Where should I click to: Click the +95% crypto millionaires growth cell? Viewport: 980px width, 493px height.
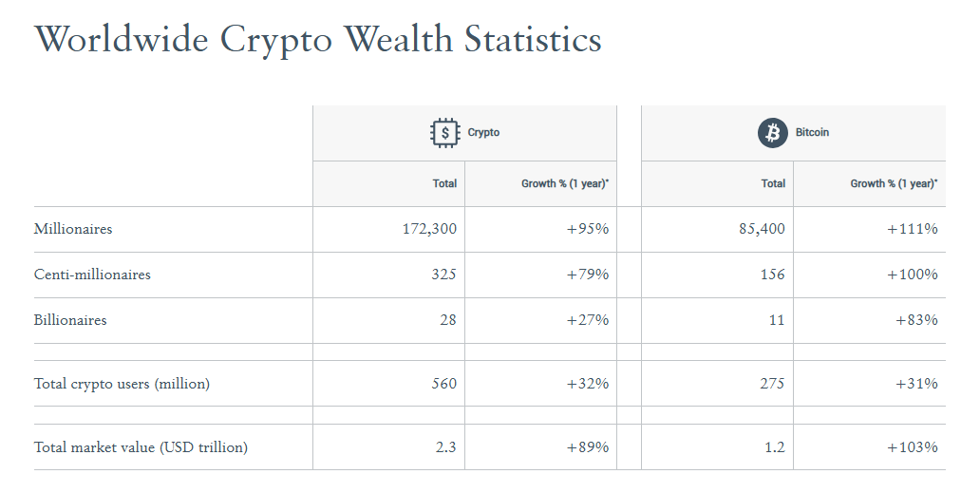587,229
